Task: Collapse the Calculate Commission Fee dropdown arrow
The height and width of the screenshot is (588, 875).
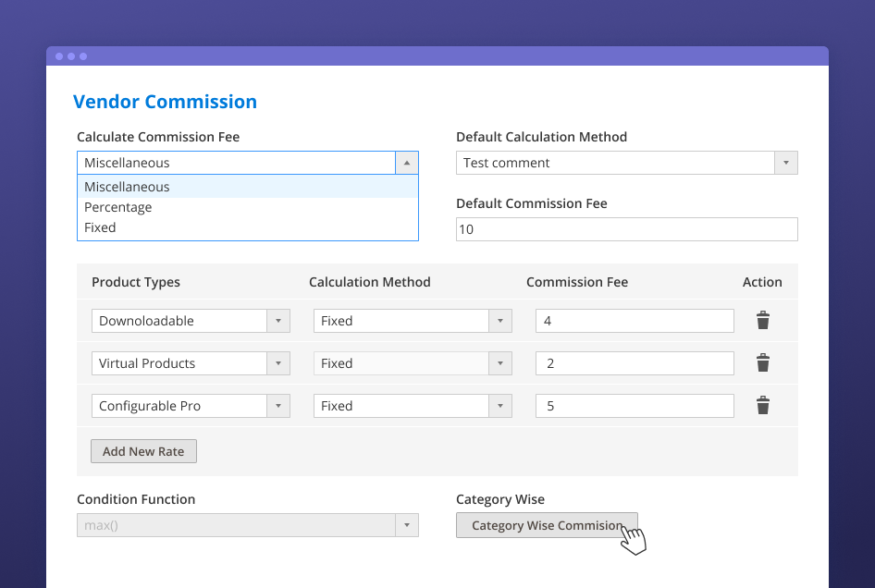Action: [407, 163]
